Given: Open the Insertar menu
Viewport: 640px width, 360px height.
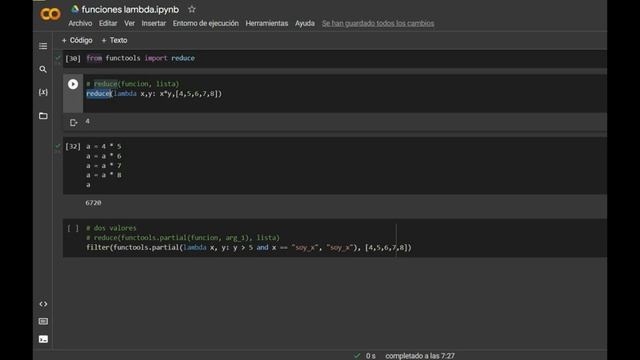Looking at the screenshot, I should coord(153,23).
